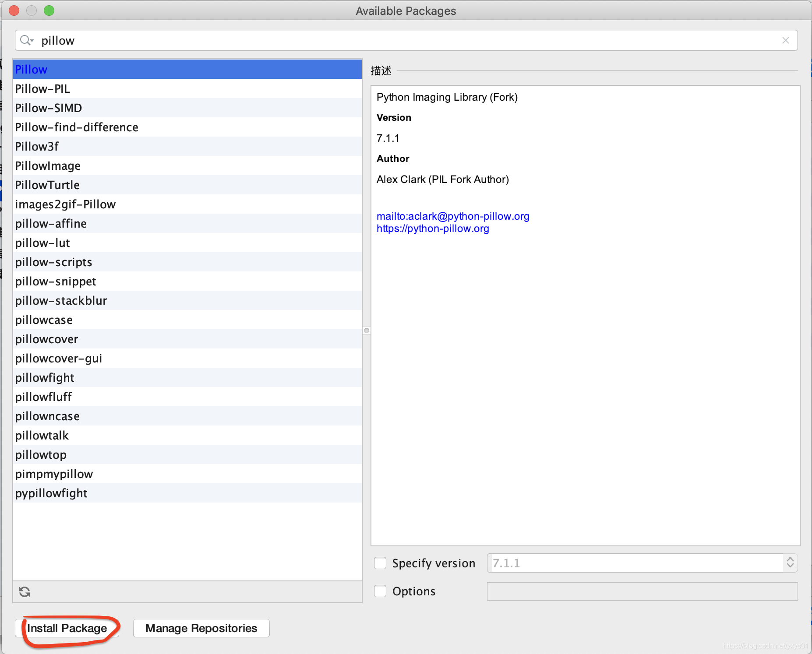This screenshot has height=654, width=812.
Task: Select the pillow-scripts package
Action: (187, 262)
